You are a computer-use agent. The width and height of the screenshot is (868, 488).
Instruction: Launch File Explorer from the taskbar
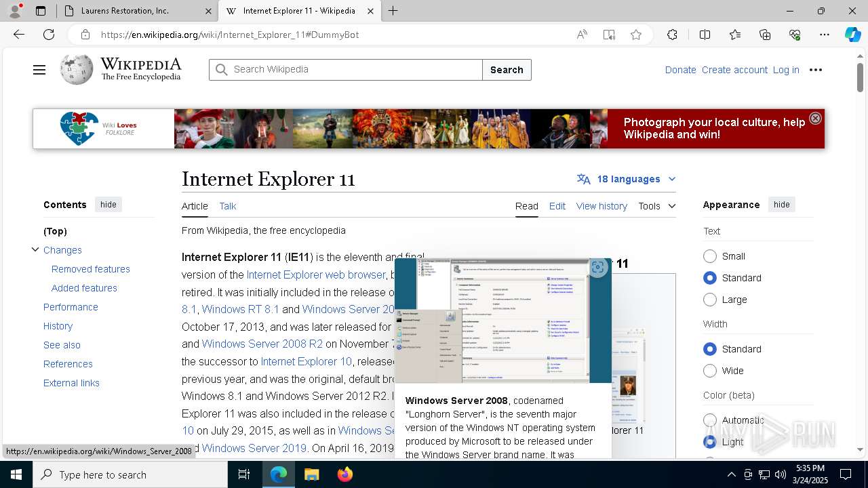(311, 474)
